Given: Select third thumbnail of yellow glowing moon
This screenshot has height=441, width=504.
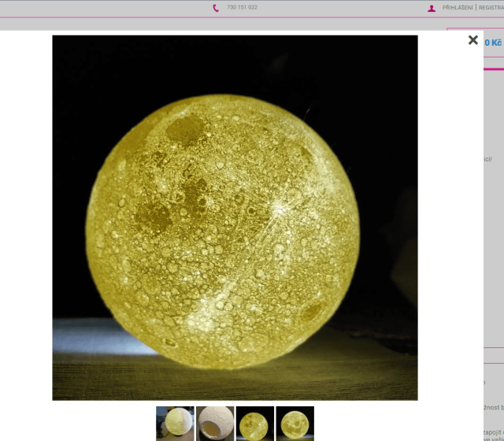Looking at the screenshot, I should pos(255,424).
